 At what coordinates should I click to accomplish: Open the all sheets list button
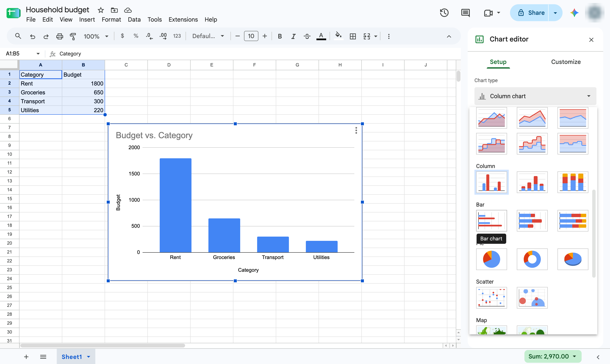point(43,357)
